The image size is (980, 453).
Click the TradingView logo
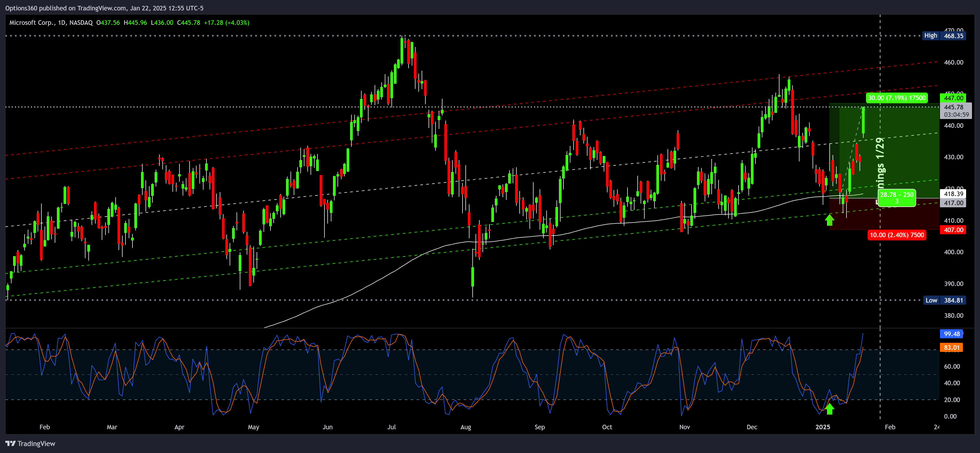[30, 443]
